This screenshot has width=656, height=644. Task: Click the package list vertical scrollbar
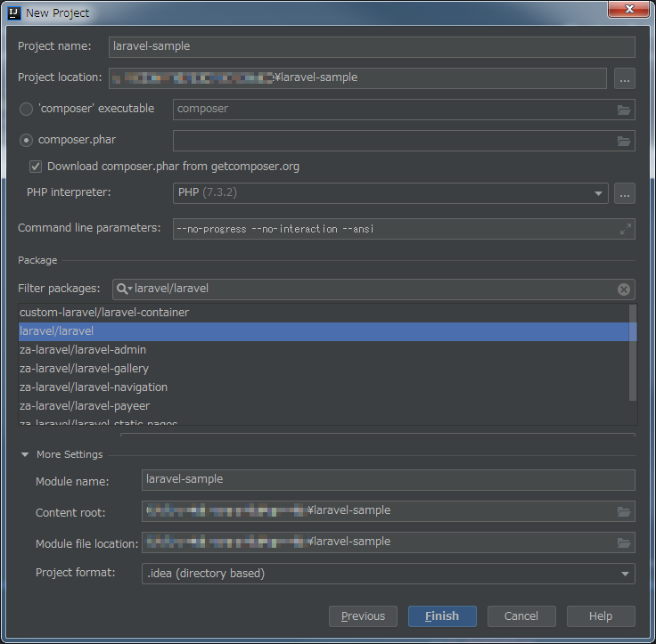click(633, 354)
